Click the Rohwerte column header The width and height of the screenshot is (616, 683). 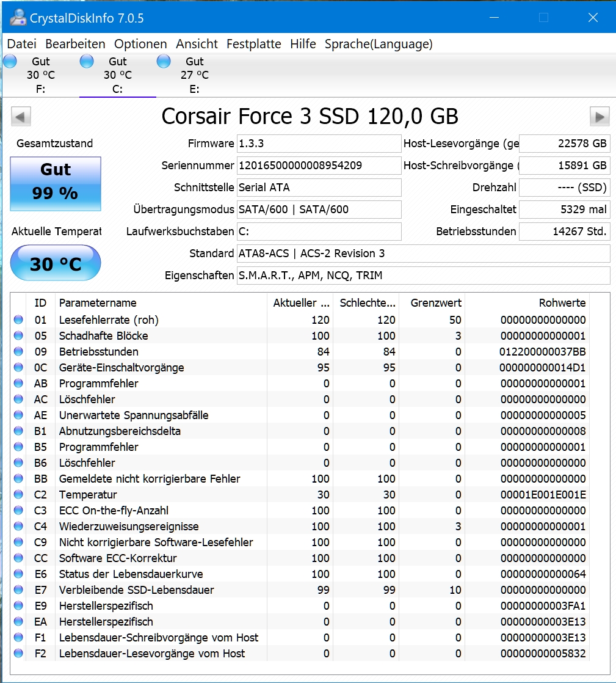527,303
